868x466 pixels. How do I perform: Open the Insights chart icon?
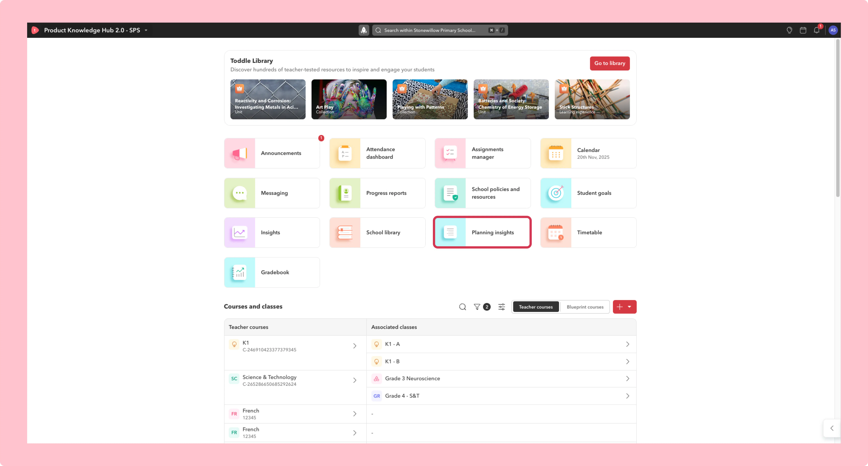click(240, 233)
